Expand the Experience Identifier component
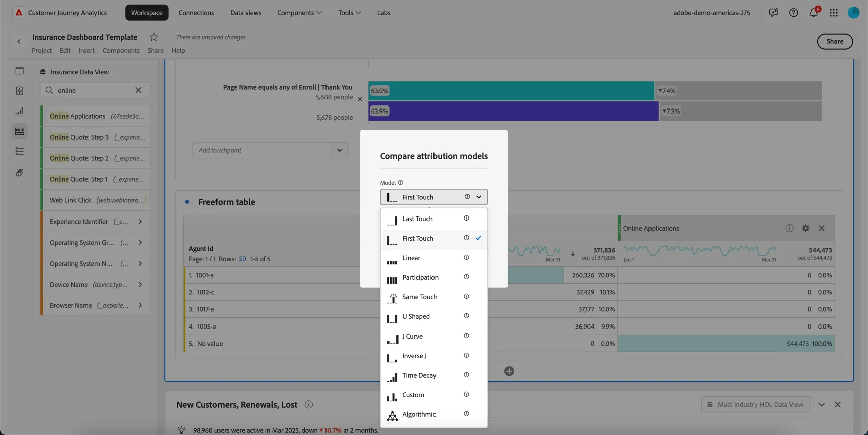This screenshot has height=435, width=868. point(140,222)
